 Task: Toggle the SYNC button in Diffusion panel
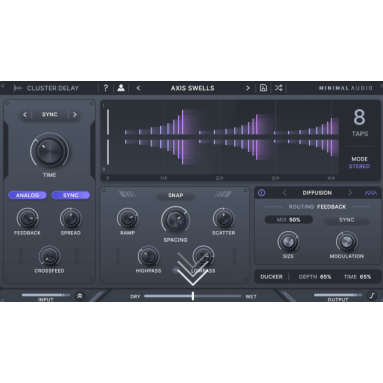(347, 220)
